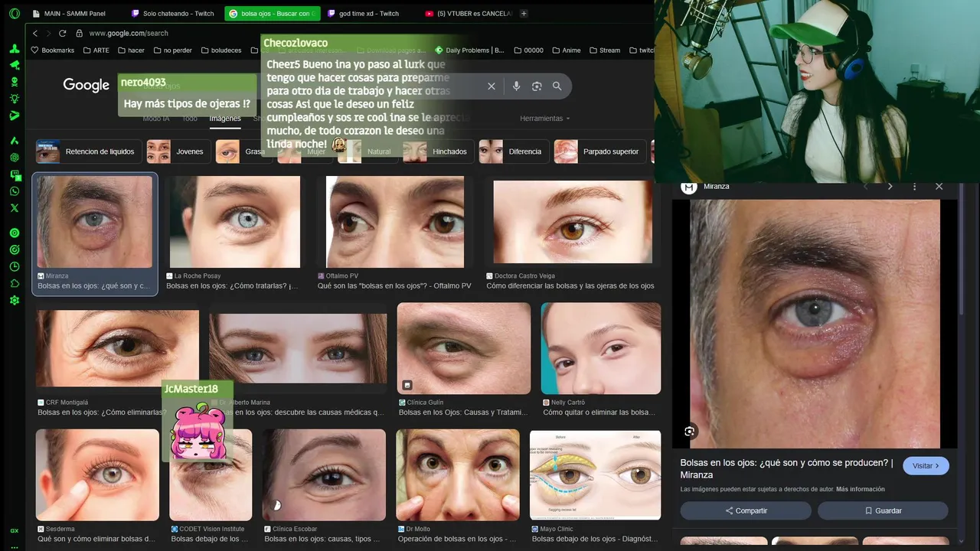980x551 pixels.
Task: Close the image preview panel
Action: click(x=939, y=186)
